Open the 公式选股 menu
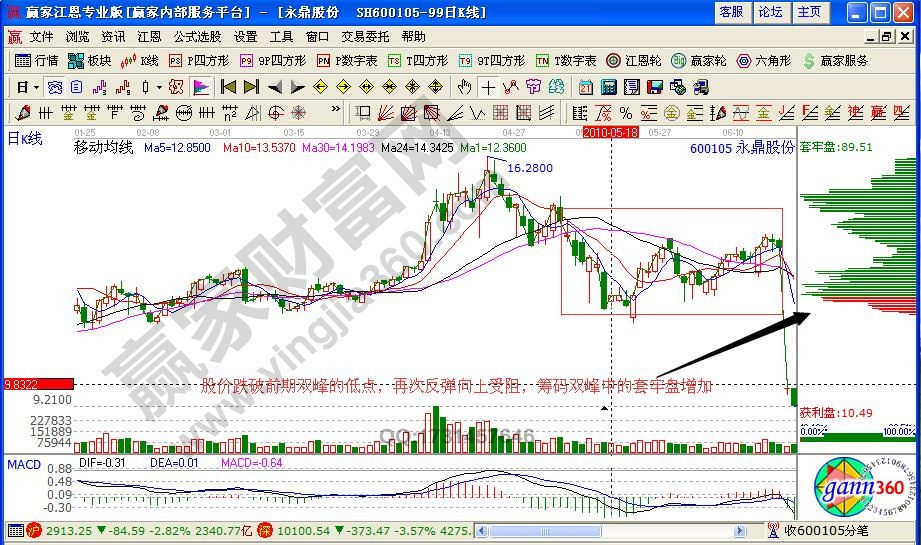 197,36
